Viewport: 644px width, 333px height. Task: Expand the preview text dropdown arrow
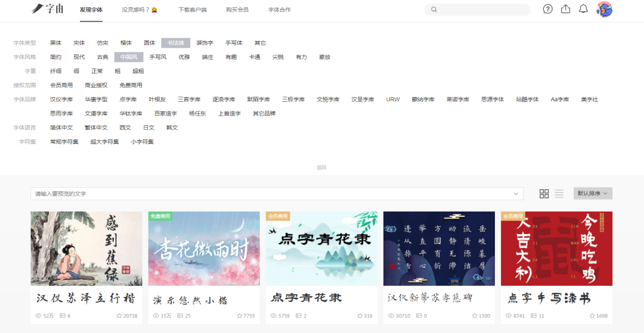(516, 194)
